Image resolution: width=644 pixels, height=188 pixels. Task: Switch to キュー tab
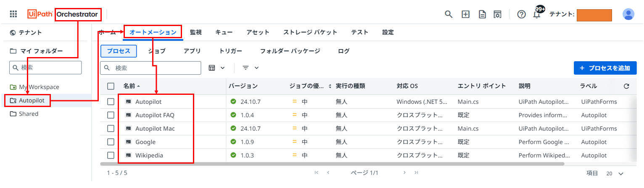224,32
